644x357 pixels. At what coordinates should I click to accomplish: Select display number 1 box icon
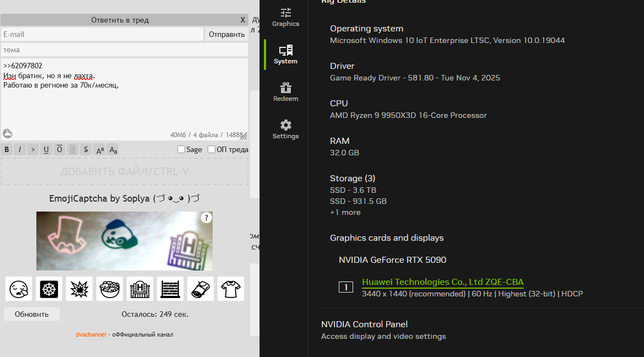point(346,287)
